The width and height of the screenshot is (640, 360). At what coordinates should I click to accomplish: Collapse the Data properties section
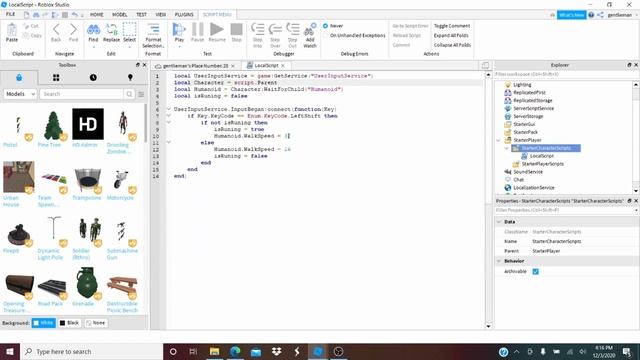499,222
